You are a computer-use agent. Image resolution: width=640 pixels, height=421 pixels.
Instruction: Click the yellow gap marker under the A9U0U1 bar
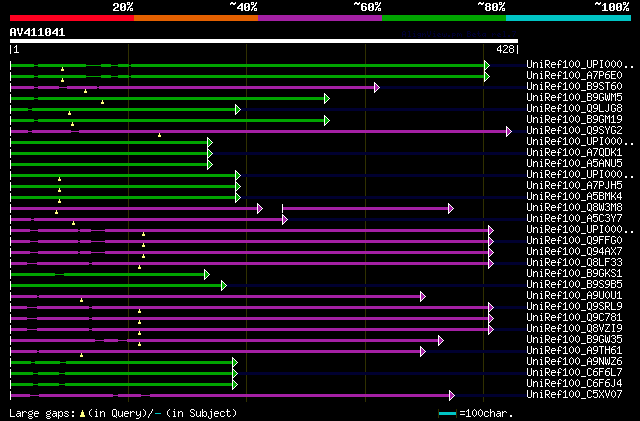pyautogui.click(x=82, y=301)
